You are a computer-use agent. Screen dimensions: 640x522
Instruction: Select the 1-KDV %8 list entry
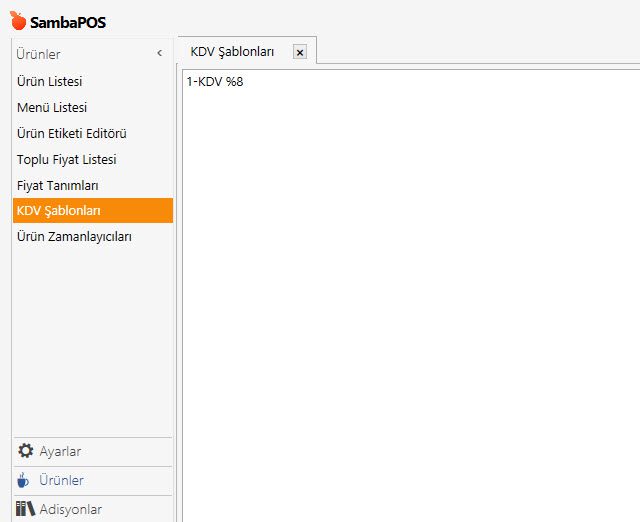(x=214, y=82)
